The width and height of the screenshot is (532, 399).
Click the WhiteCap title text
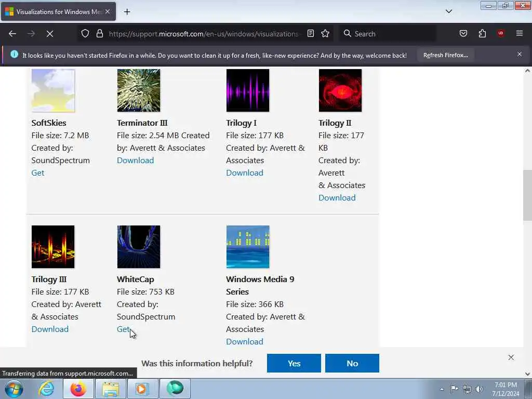(136, 279)
